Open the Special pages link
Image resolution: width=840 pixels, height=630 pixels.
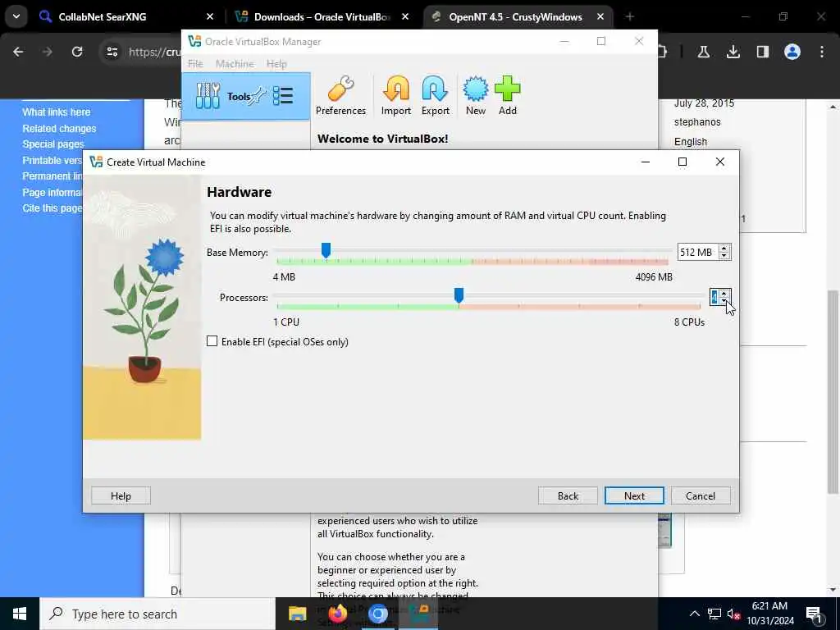pos(53,144)
